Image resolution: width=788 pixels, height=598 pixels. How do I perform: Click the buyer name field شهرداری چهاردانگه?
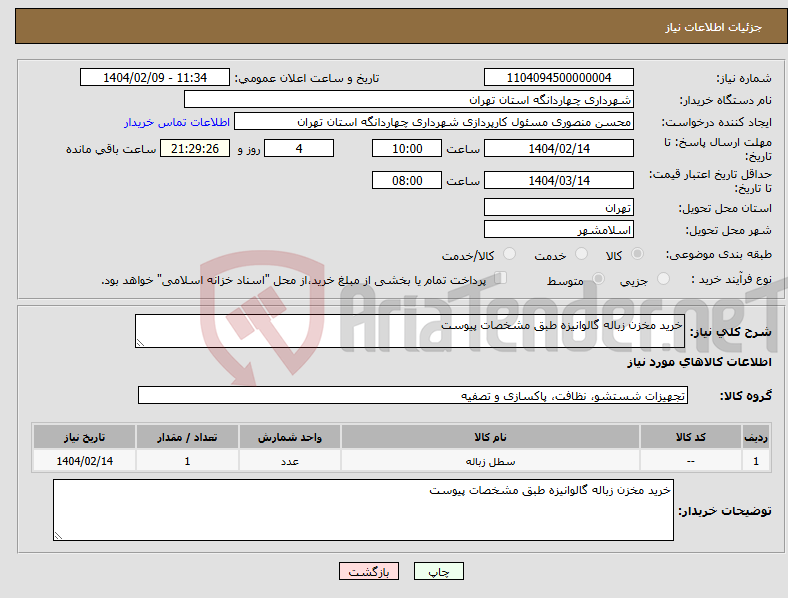pos(409,99)
